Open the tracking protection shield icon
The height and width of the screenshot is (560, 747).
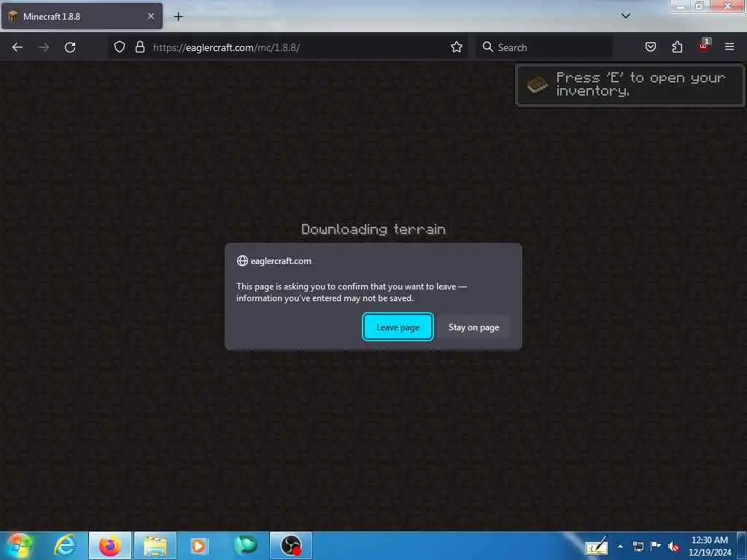coord(120,47)
